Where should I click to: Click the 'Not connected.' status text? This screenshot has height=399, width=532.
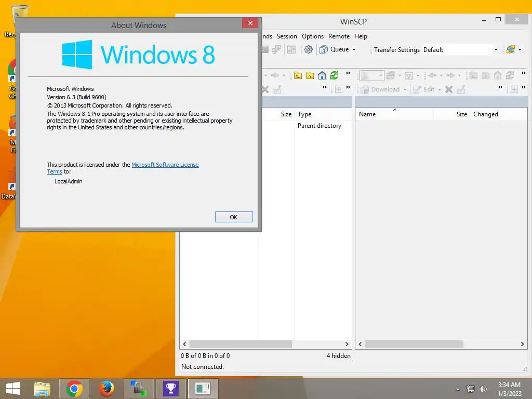203,367
